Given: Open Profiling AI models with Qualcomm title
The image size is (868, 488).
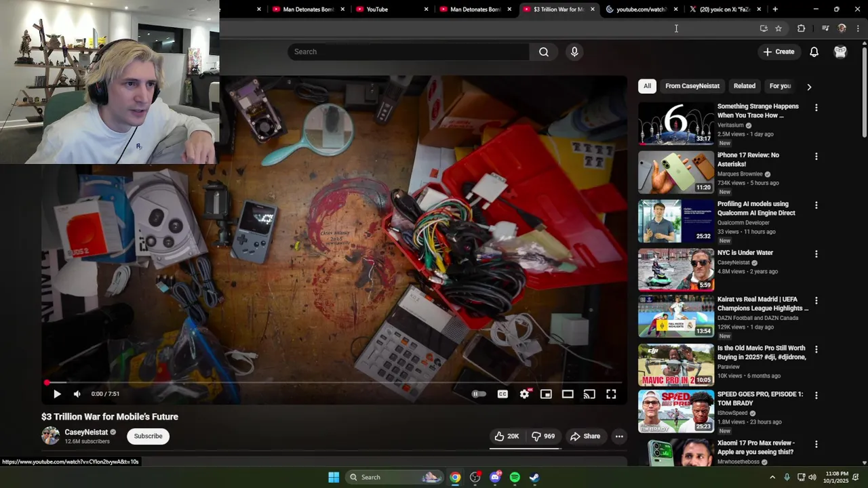Looking at the screenshot, I should pos(756,208).
